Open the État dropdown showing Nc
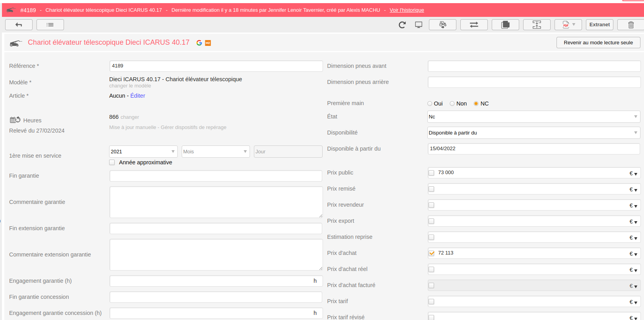 [534, 117]
